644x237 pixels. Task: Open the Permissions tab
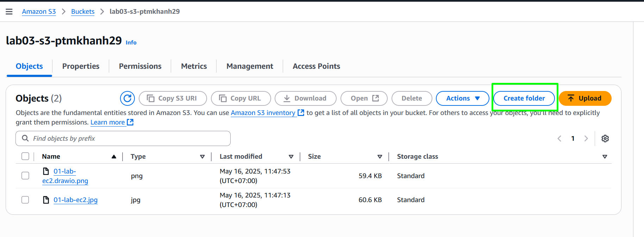140,66
